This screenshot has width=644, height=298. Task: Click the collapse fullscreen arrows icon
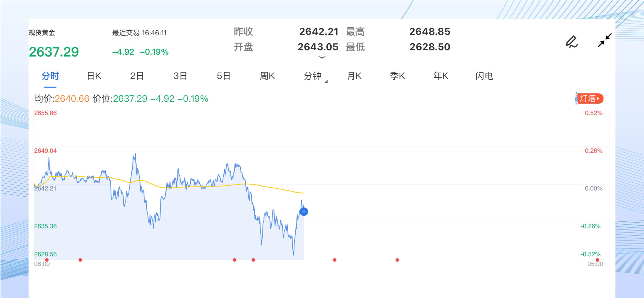(605, 40)
